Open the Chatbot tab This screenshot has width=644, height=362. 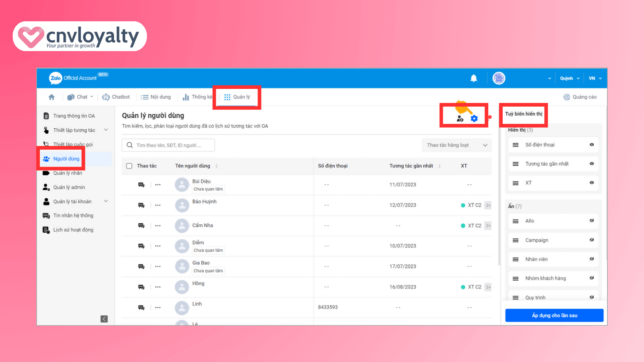point(116,97)
